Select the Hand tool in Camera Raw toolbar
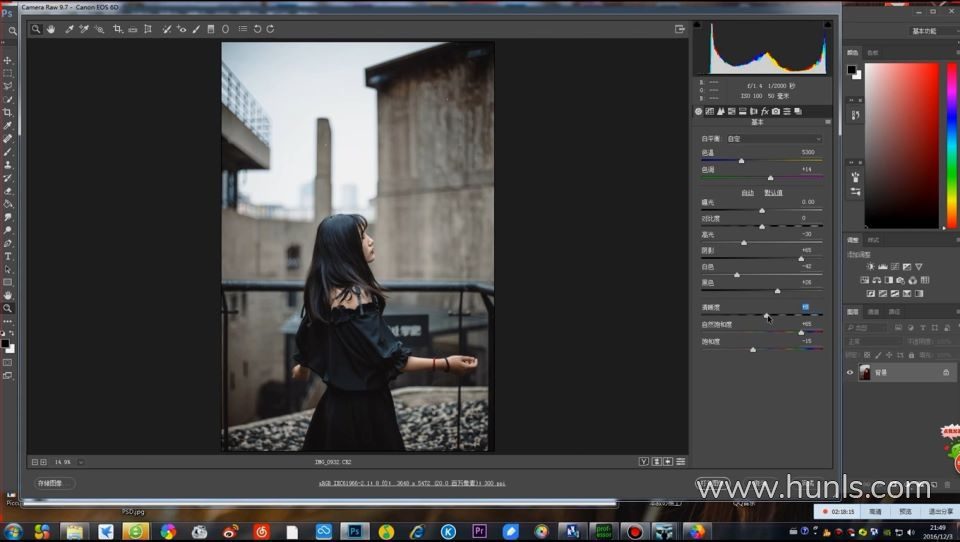Viewport: 960px width, 542px height. point(52,29)
